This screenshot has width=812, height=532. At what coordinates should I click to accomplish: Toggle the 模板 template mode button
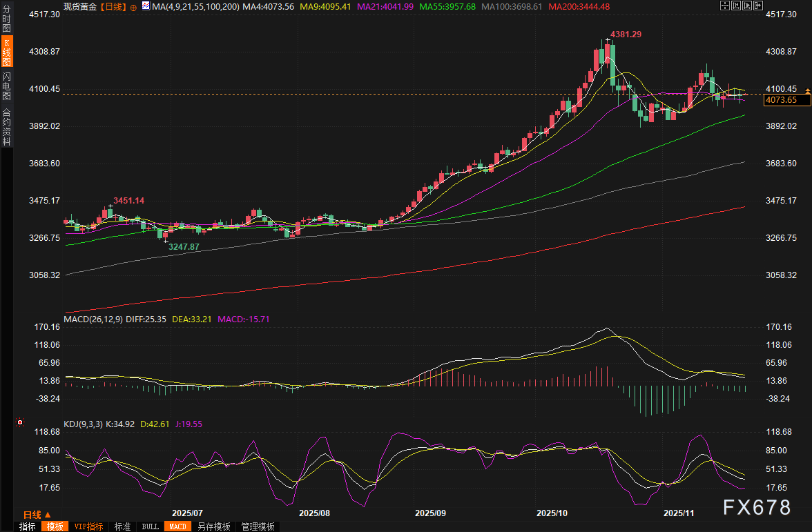click(x=55, y=526)
